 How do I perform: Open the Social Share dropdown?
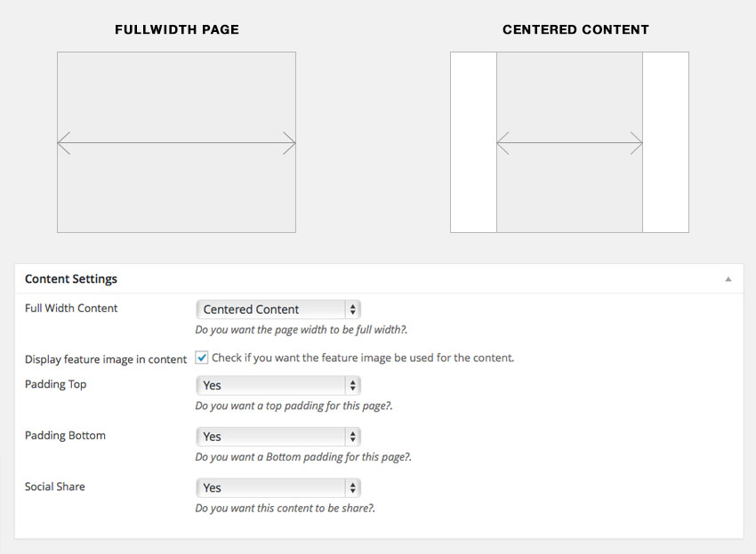[277, 487]
